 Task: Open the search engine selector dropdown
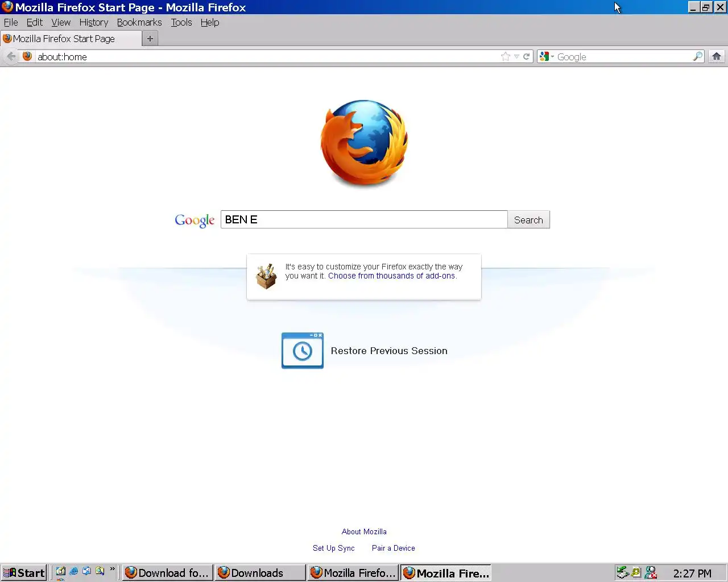pyautogui.click(x=547, y=56)
